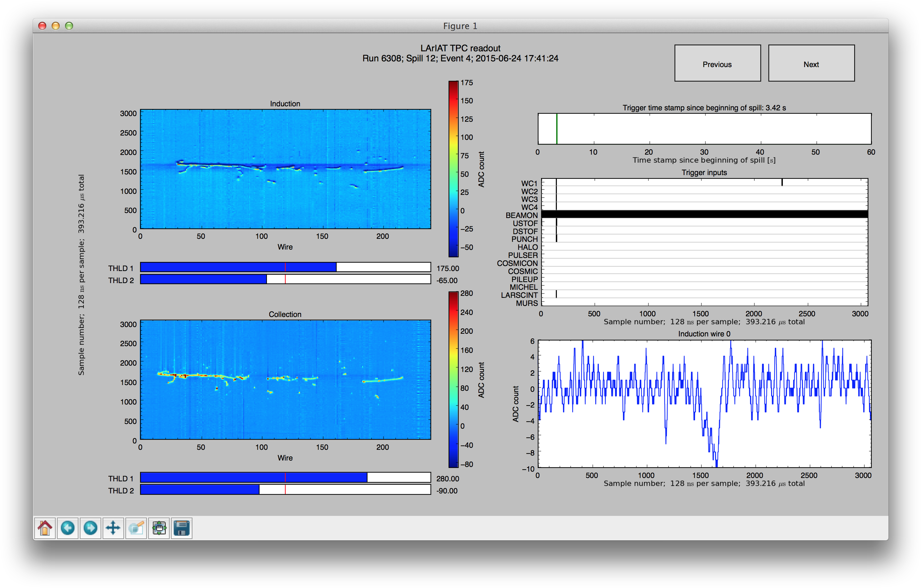The width and height of the screenshot is (921, 588).
Task: Save figure using floppy disk icon
Action: [x=182, y=528]
